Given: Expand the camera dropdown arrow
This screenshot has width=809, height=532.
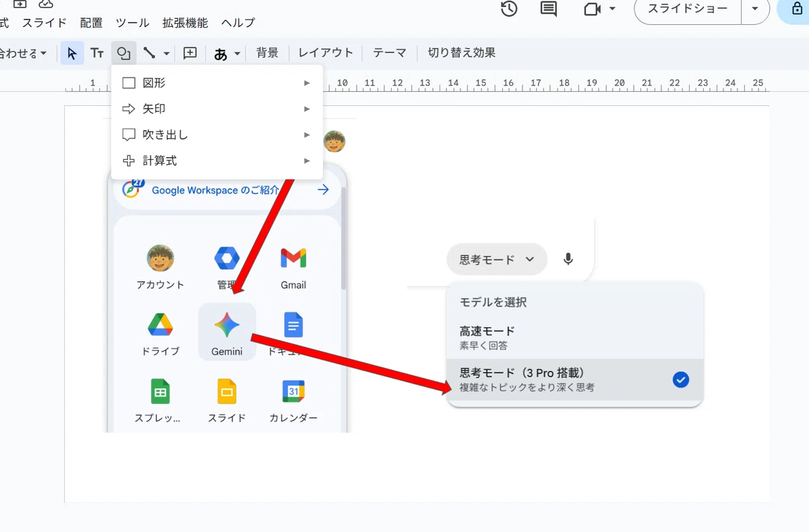Looking at the screenshot, I should (612, 9).
